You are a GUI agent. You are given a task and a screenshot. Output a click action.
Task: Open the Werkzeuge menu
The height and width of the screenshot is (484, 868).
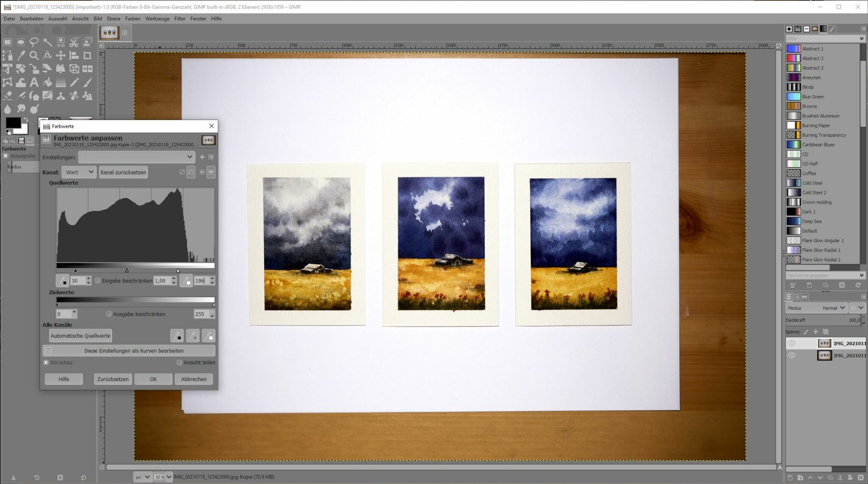(157, 19)
